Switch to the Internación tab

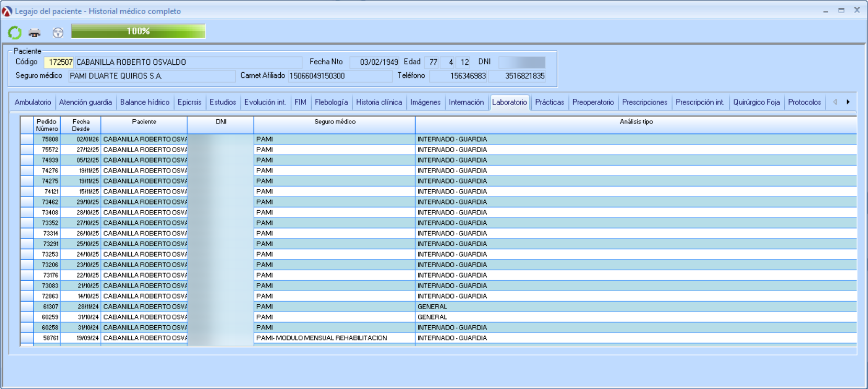pyautogui.click(x=466, y=102)
